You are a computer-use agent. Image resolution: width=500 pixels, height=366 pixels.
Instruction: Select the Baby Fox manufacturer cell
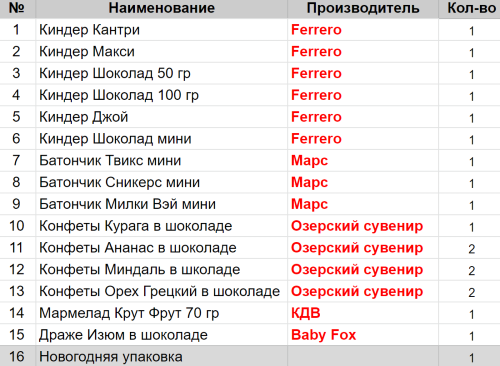pyautogui.click(x=363, y=335)
